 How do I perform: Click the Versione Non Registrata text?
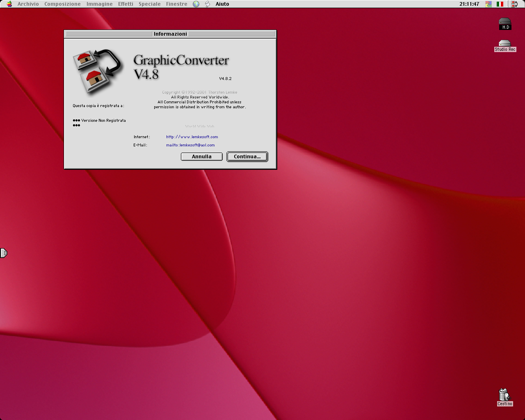103,121
